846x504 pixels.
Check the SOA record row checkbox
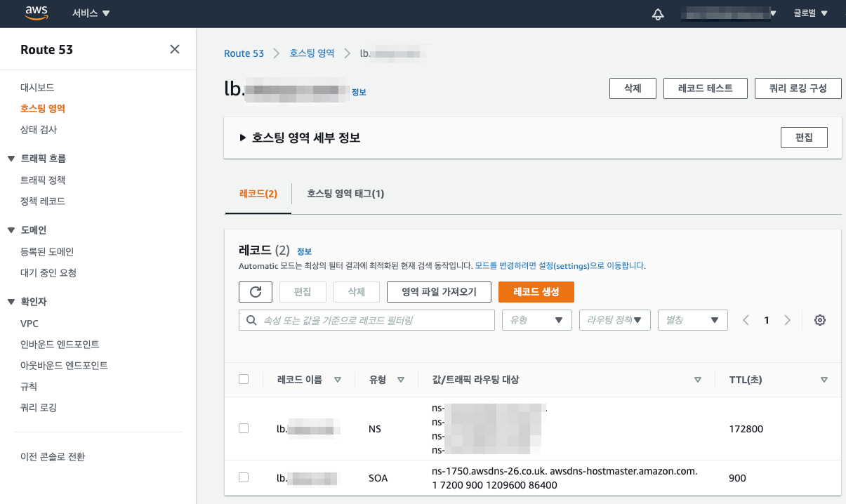tap(244, 477)
